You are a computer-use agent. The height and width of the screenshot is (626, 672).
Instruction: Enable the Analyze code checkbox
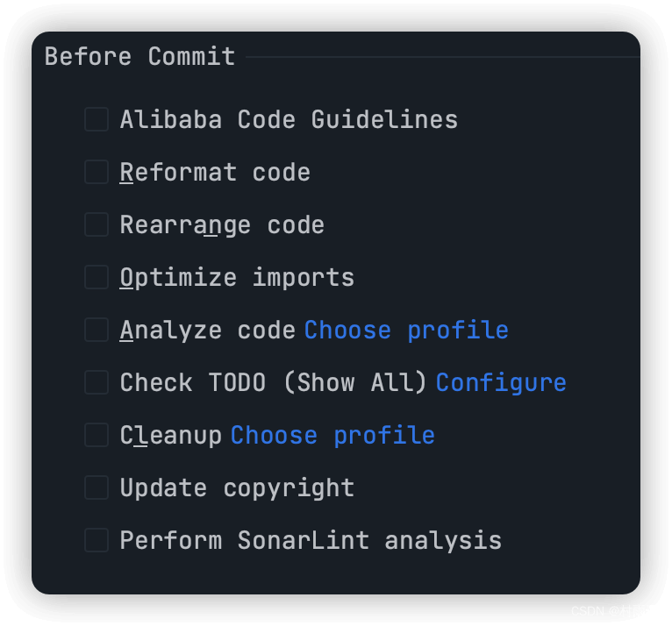tap(97, 330)
